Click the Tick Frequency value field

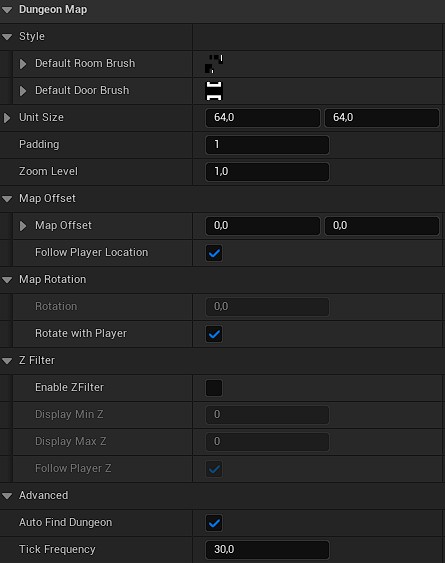(267, 550)
